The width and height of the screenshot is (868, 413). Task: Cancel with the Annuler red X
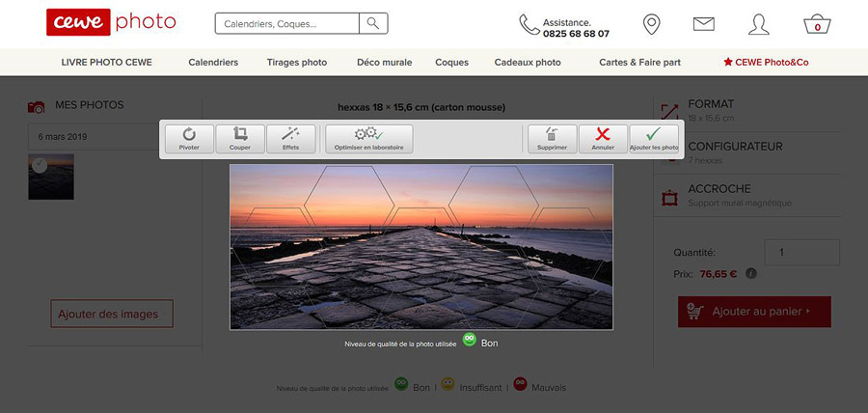[603, 139]
